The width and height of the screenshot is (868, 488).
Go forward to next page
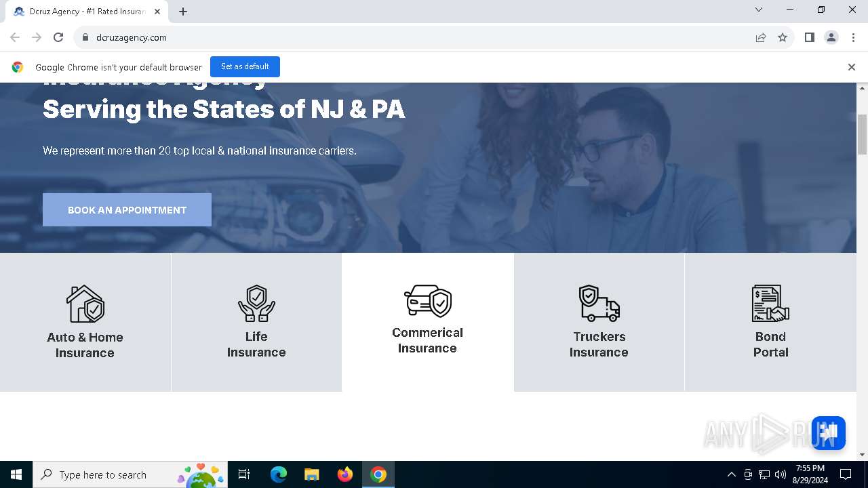37,37
